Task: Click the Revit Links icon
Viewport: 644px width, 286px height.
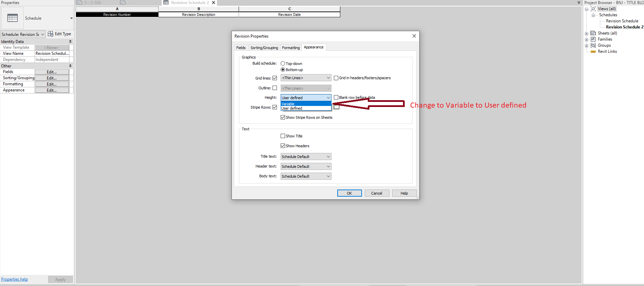Action: click(x=593, y=51)
